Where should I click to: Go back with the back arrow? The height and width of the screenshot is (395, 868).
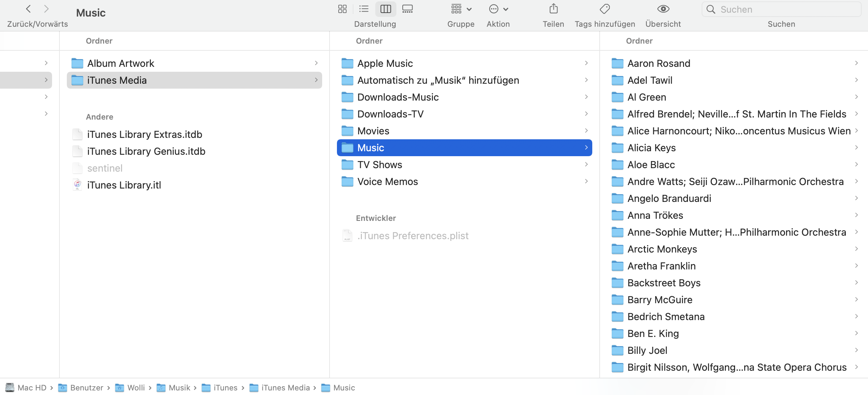click(28, 9)
